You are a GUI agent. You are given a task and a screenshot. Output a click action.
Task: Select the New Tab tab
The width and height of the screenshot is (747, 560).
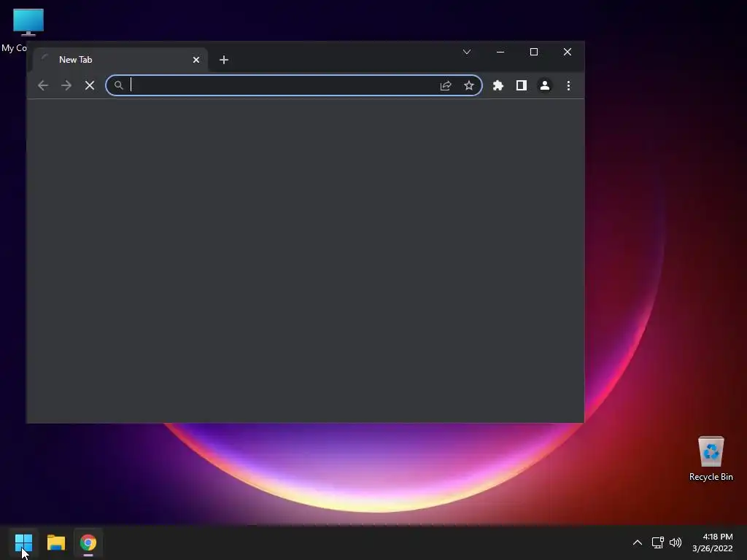point(120,60)
